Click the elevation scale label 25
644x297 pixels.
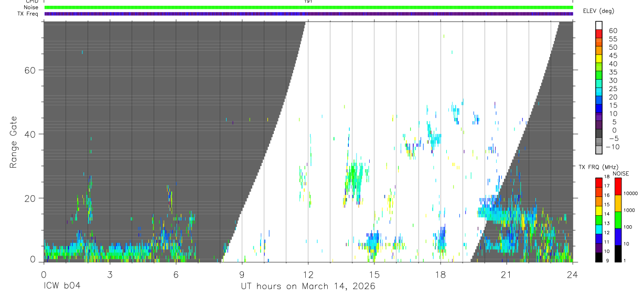[x=613, y=89]
